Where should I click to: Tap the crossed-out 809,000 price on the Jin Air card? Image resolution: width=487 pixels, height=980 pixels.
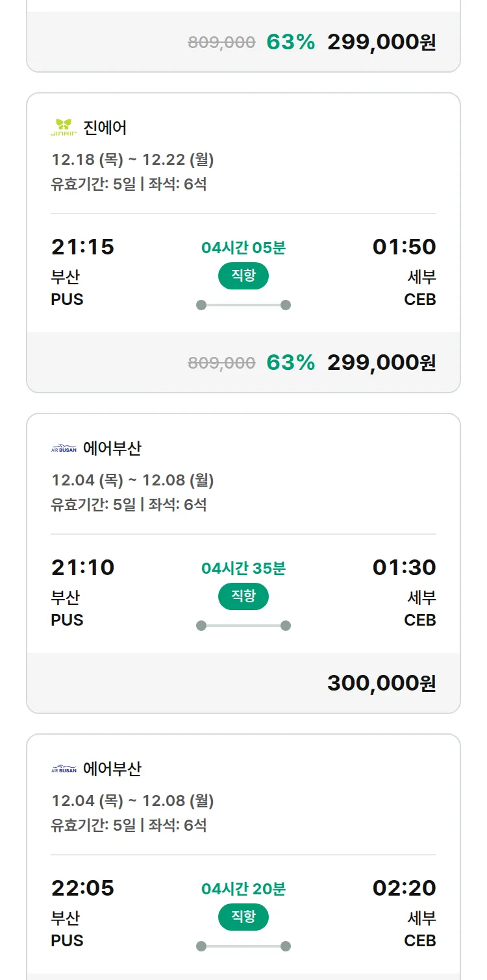[x=221, y=363]
